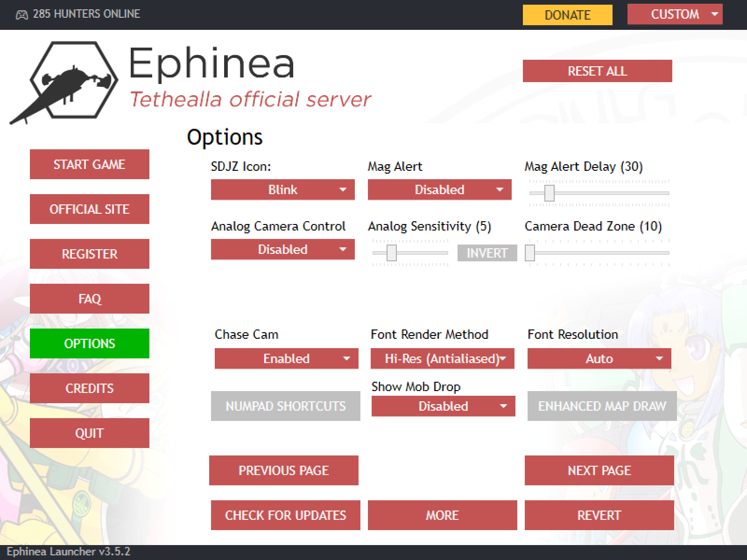Click the yellow DONATE button
The image size is (747, 560).
[568, 14]
